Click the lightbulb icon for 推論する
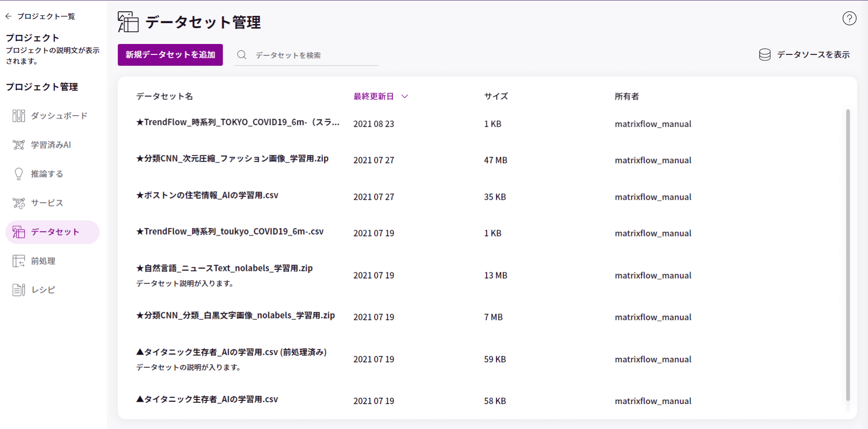Screen dimensions: 868x429 click(19, 174)
